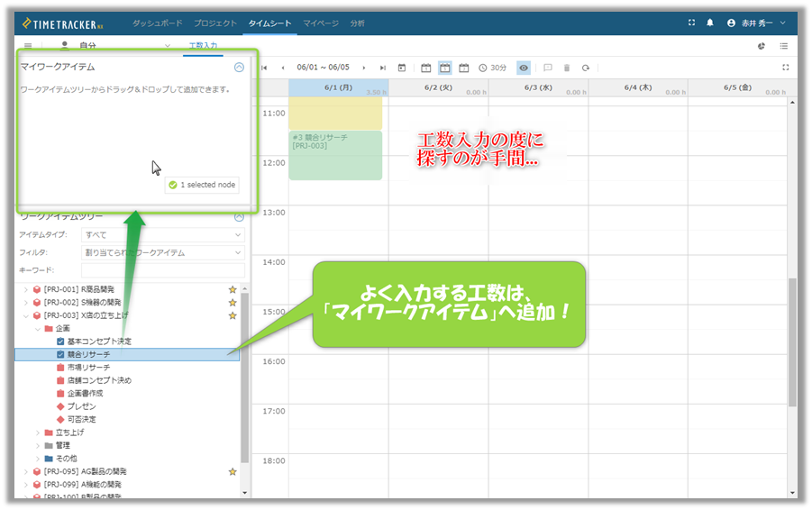812x510 pixels.
Task: Change the 30分 time interval setting
Action: click(x=492, y=68)
